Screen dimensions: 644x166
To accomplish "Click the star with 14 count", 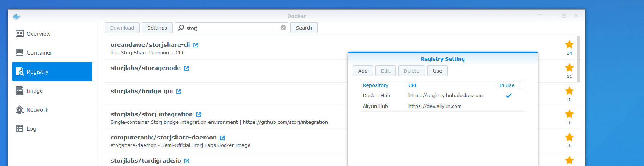I will point(569,44).
